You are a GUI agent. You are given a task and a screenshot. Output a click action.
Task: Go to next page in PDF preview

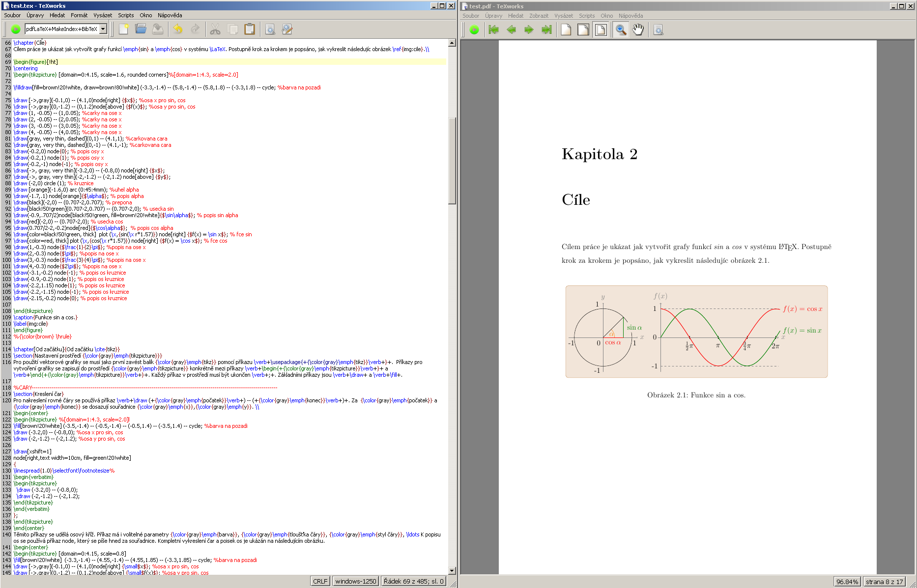pyautogui.click(x=529, y=30)
